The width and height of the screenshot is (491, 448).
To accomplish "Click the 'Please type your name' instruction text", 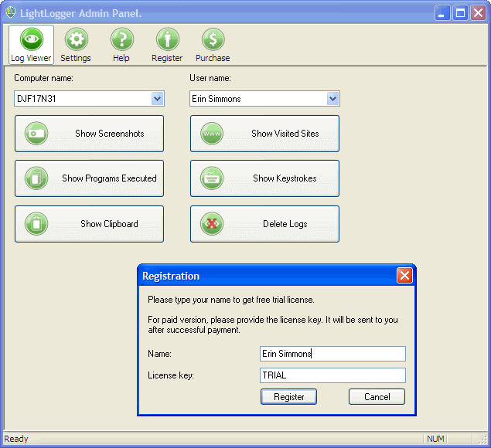I will point(230,300).
